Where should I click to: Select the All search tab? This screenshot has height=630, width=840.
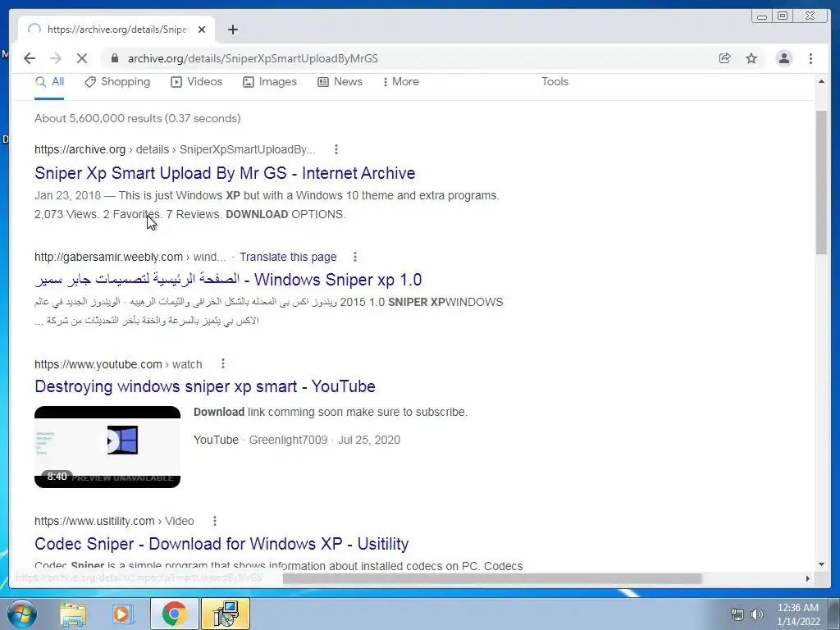click(50, 82)
